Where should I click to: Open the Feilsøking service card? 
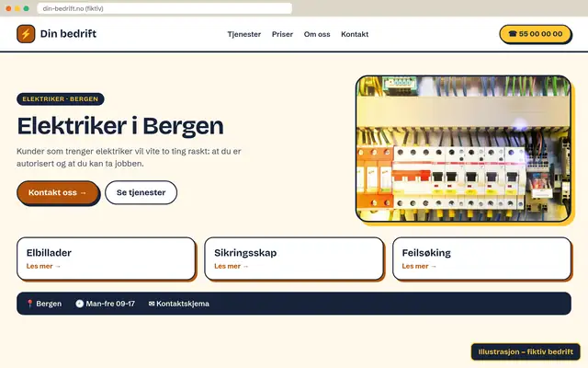tap(481, 259)
